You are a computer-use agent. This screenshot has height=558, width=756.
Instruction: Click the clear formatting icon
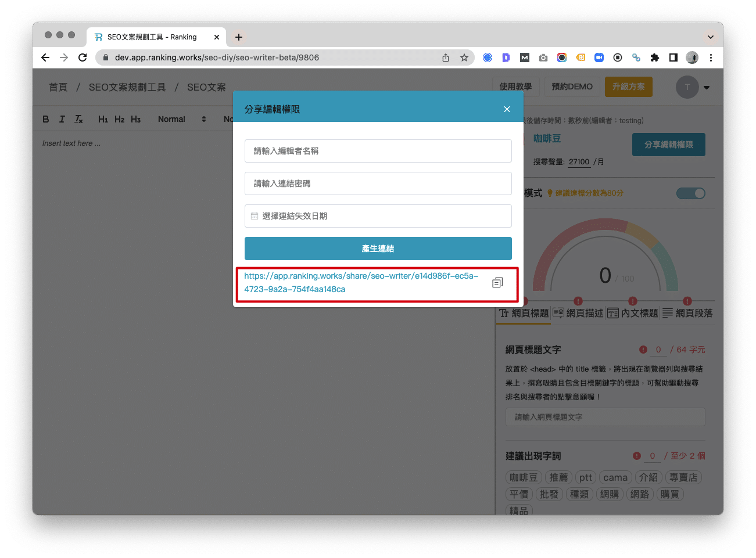(x=79, y=119)
